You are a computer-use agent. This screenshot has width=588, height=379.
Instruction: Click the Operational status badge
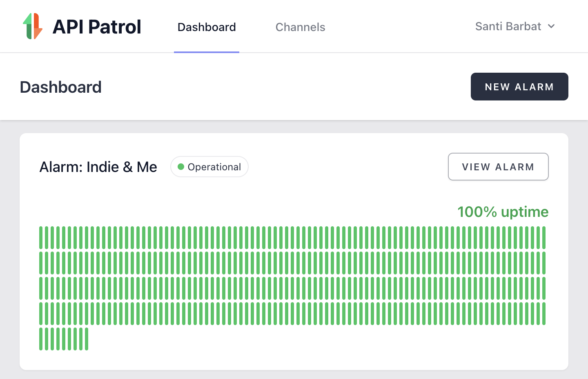(209, 167)
